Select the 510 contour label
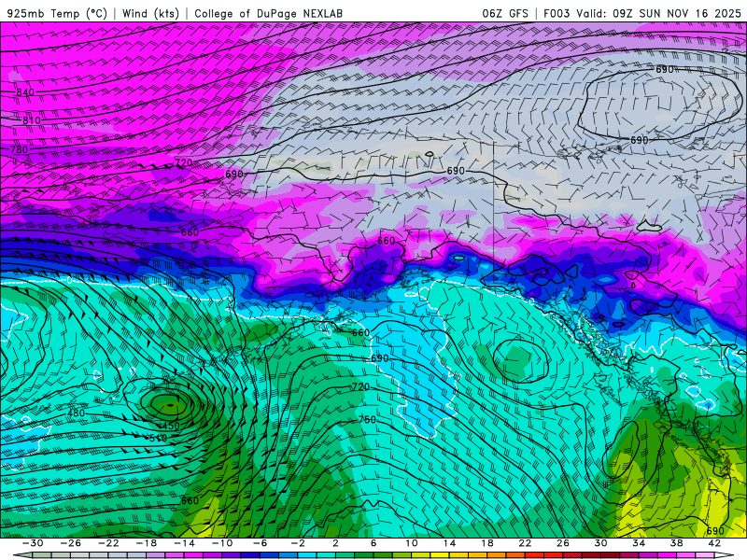Screen dimensions: 747x560 [x=158, y=438]
